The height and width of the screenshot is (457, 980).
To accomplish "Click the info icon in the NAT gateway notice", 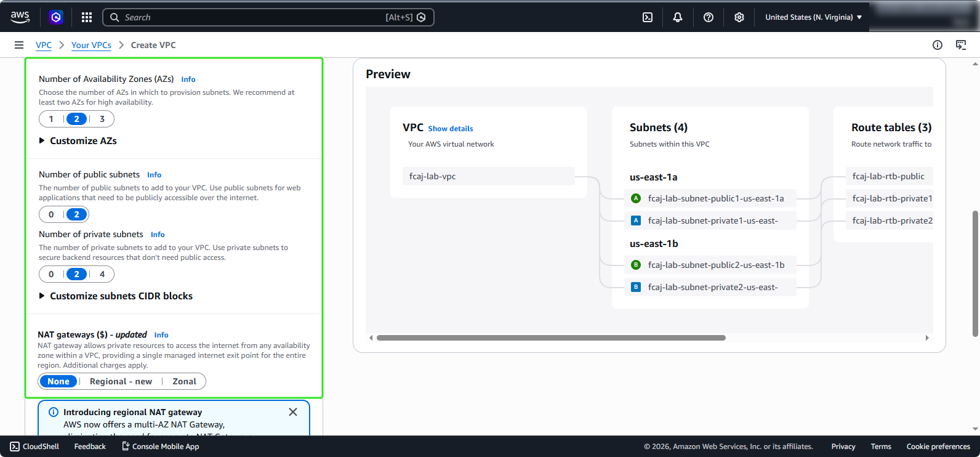I will pos(54,412).
